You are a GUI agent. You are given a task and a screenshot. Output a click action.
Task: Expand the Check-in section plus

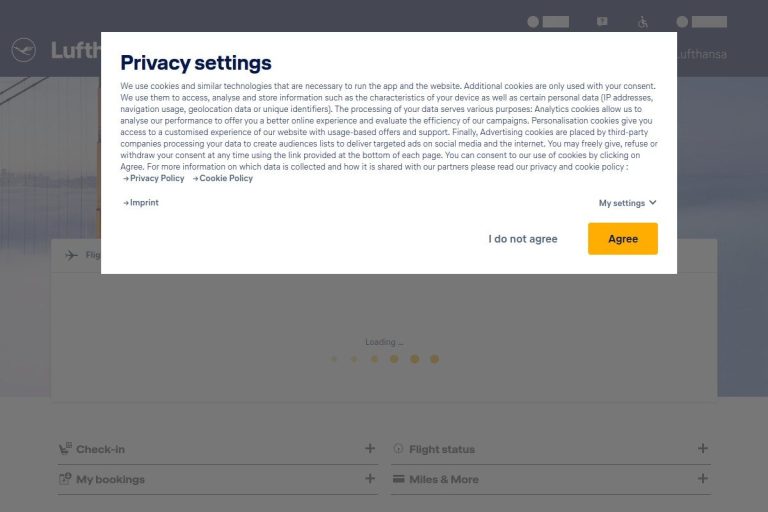pyautogui.click(x=370, y=448)
